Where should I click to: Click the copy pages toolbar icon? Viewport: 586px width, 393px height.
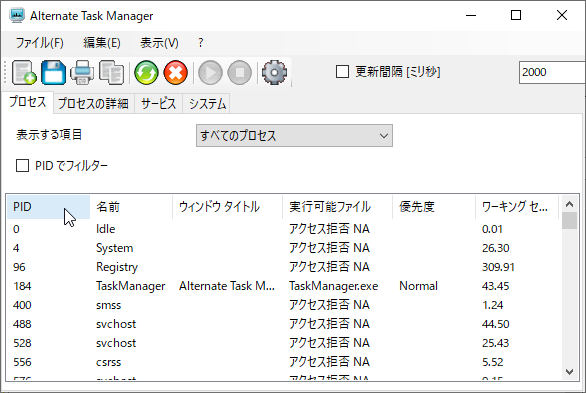(x=111, y=72)
